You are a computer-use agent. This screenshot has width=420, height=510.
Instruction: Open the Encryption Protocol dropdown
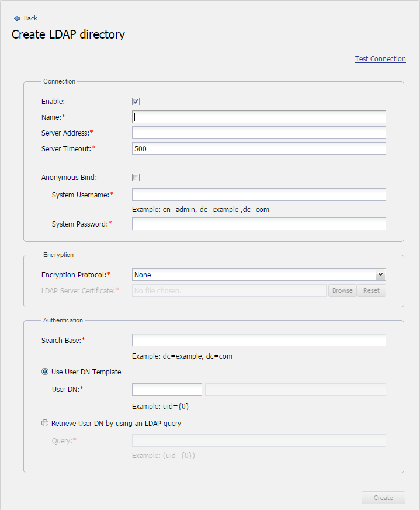pyautogui.click(x=254, y=275)
